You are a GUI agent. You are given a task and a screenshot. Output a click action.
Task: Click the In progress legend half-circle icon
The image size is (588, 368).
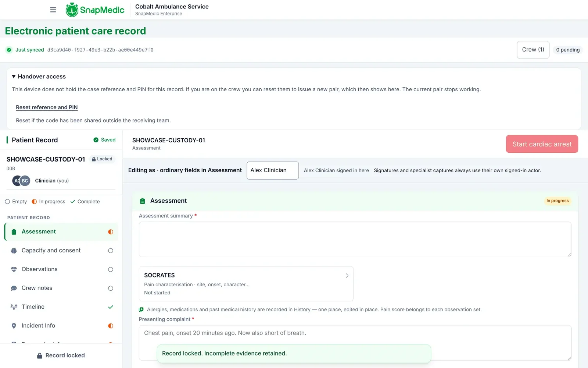pyautogui.click(x=34, y=202)
